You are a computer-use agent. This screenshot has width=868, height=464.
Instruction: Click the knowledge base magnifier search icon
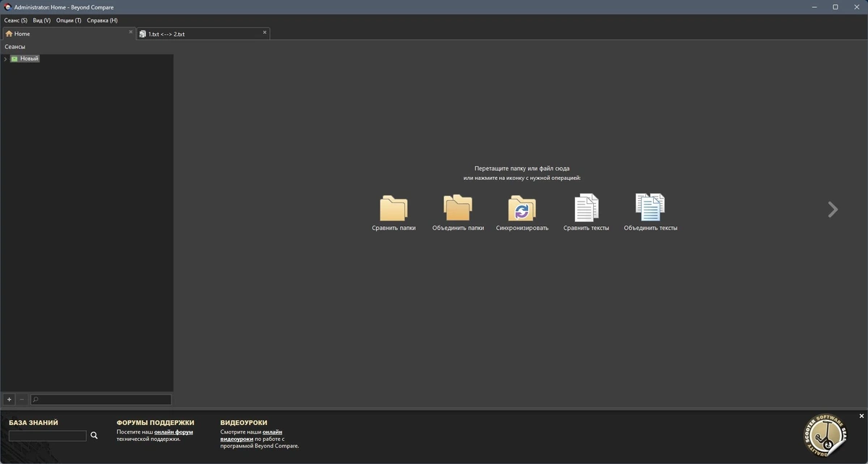pos(94,436)
